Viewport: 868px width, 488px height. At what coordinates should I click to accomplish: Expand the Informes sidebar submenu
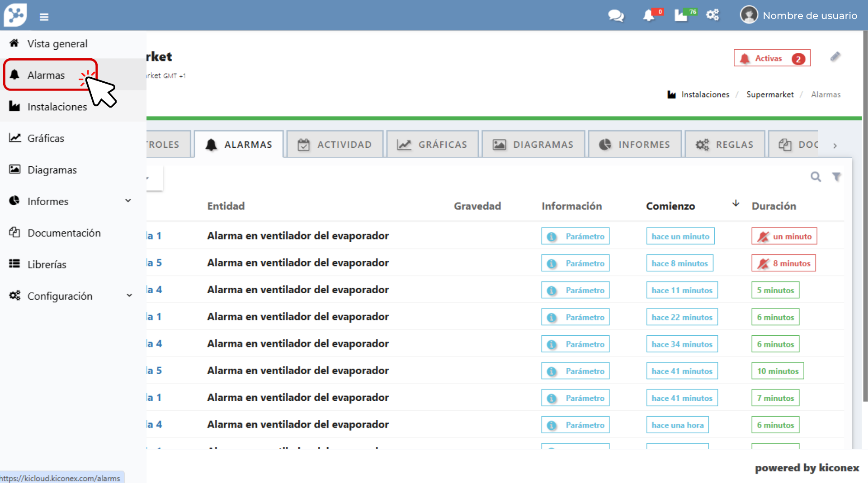128,201
